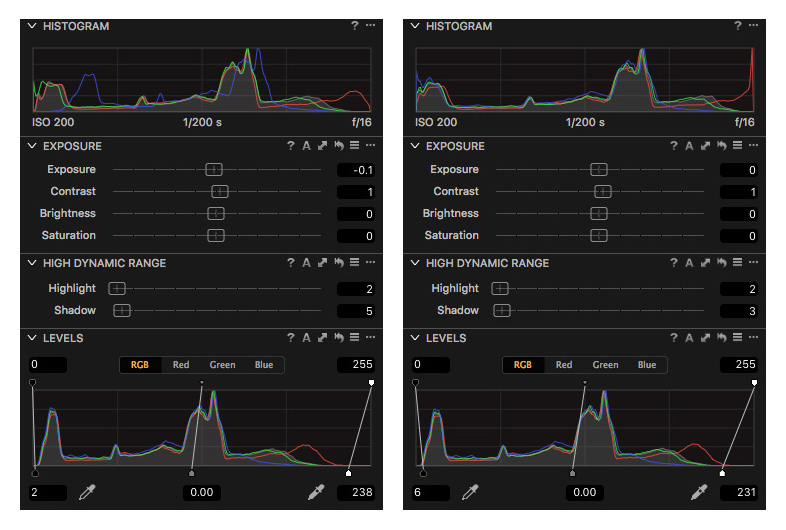Viewport: 786px width, 530px height.
Task: Reset High Dynamic Range tool in right panel
Action: (722, 262)
